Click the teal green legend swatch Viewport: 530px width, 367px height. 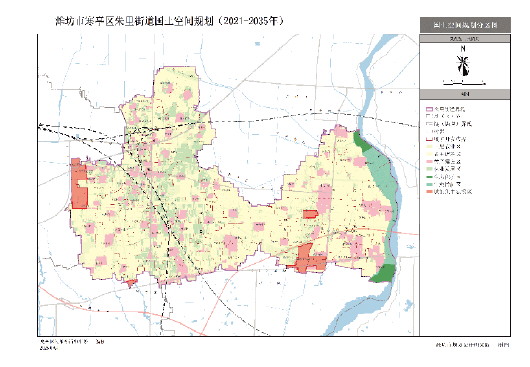coord(429,184)
